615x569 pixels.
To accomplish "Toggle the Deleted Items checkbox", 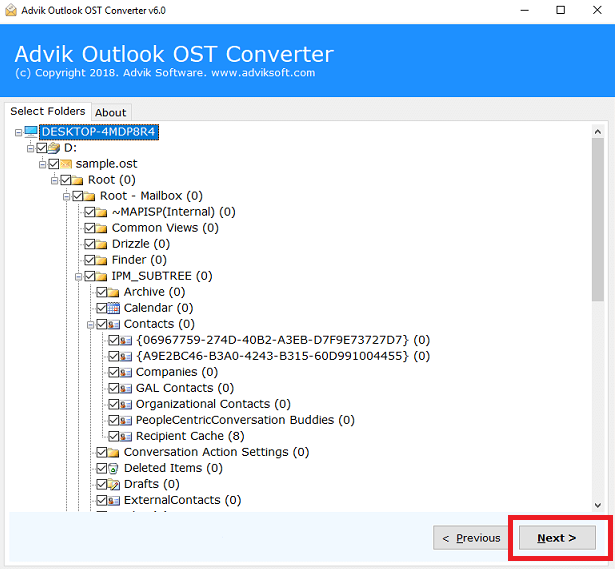I will (x=102, y=469).
